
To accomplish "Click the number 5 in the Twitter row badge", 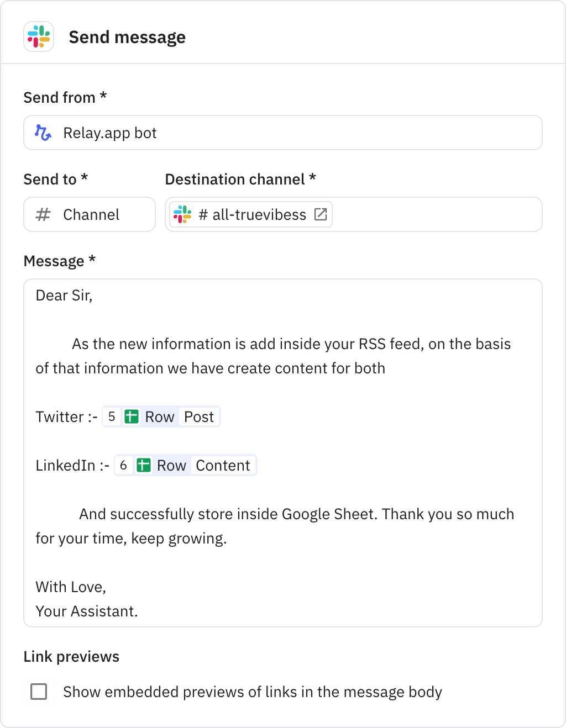I will [112, 416].
